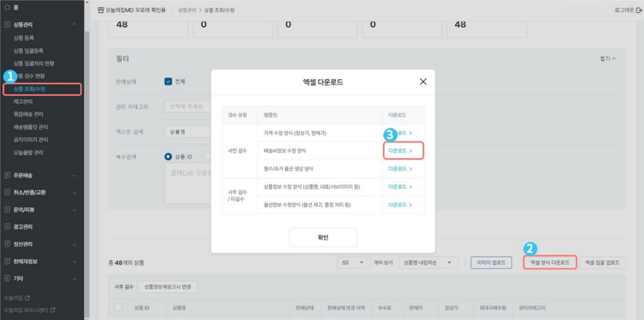Open the 텍스트 검색 상품명 dropdown
Screen dimensions: 644x320
click(188, 131)
